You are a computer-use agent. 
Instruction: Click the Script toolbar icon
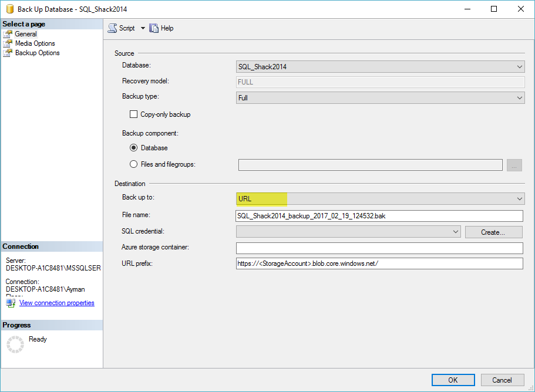pos(112,28)
